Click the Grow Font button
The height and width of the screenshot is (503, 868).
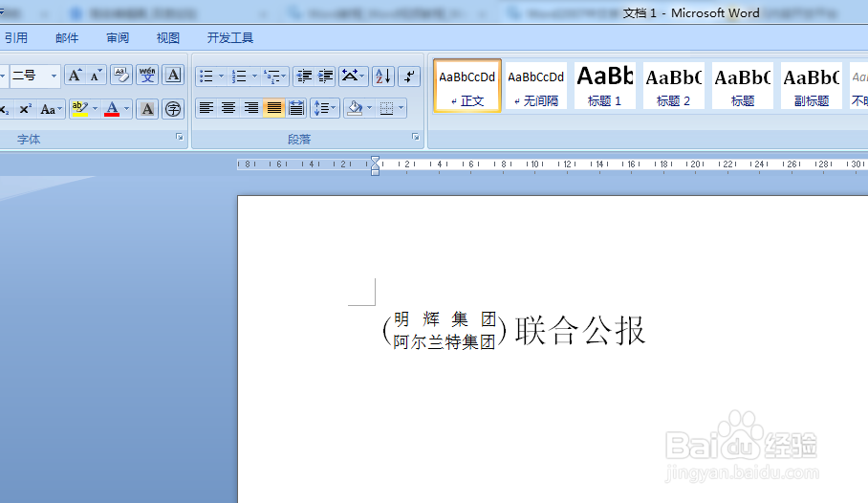point(75,76)
